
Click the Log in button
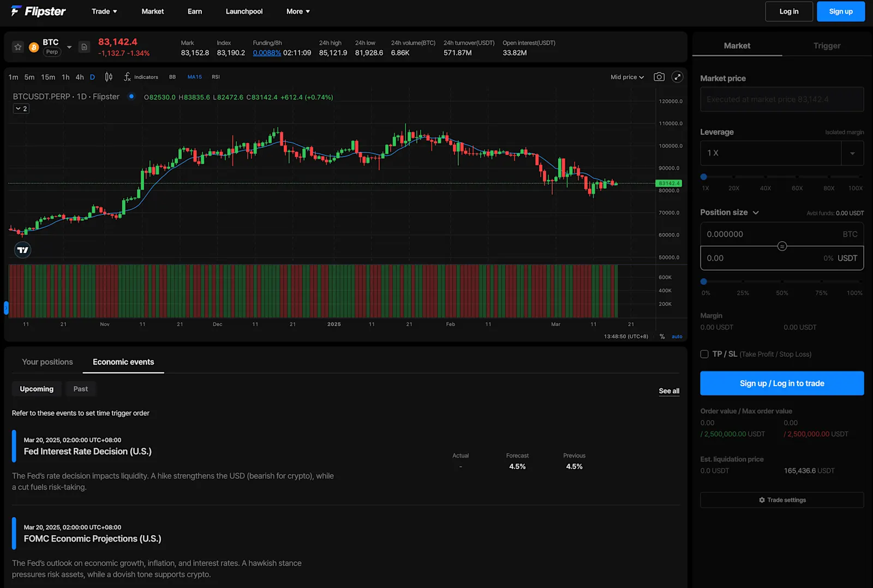(789, 11)
